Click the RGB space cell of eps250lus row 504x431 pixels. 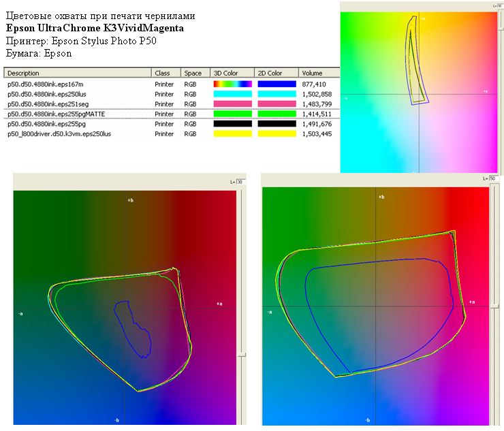(x=190, y=94)
